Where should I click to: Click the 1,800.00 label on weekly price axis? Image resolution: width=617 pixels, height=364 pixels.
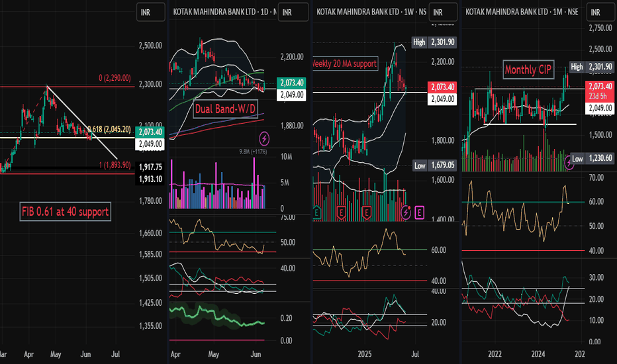443,140
